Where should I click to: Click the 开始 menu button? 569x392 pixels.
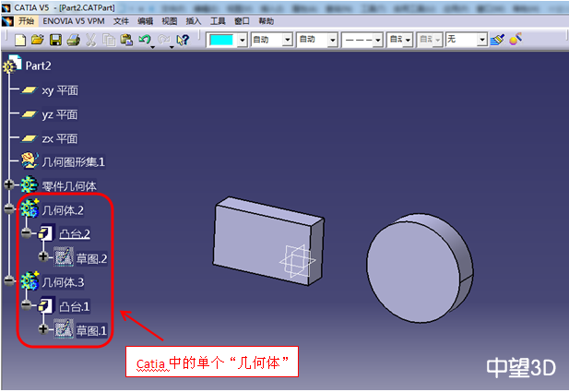pos(26,20)
